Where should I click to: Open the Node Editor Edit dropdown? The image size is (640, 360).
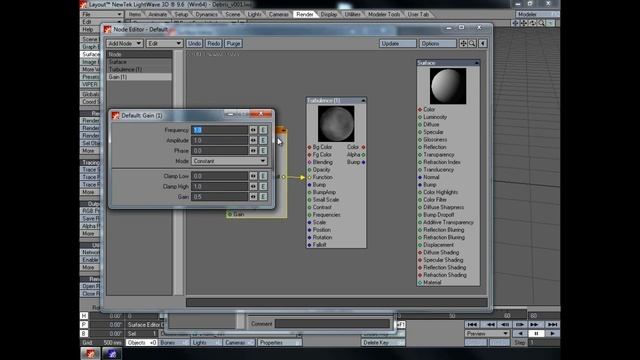pos(164,43)
